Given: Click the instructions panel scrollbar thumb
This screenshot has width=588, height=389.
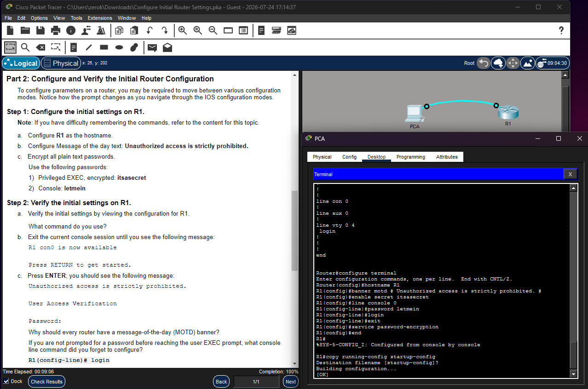Looking at the screenshot, I should coord(295,231).
